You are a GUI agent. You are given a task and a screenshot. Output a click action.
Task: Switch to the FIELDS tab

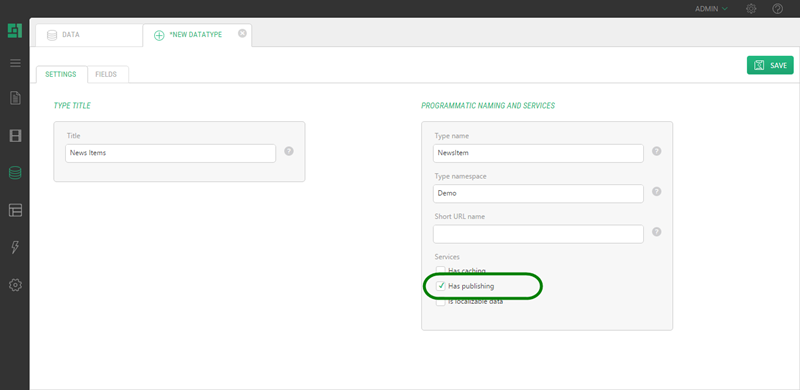(106, 75)
